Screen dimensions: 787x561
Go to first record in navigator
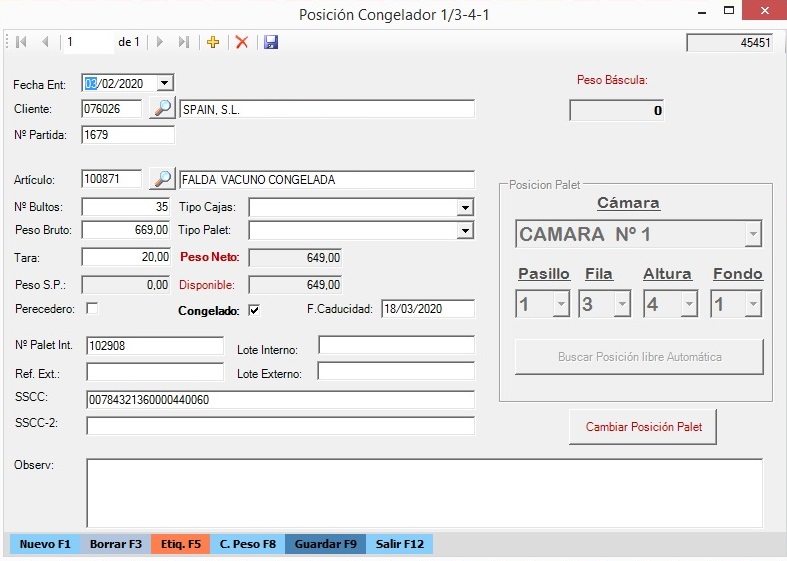click(21, 42)
